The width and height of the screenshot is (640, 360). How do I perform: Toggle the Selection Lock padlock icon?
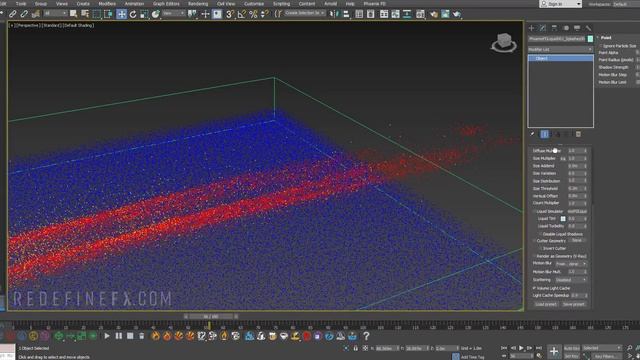(x=356, y=348)
